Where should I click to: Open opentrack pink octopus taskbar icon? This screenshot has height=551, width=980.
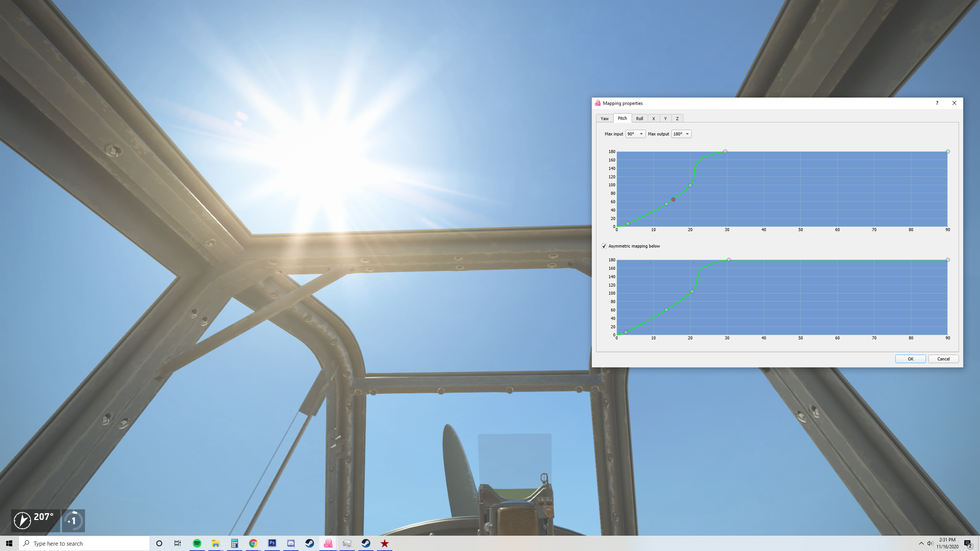pos(328,543)
